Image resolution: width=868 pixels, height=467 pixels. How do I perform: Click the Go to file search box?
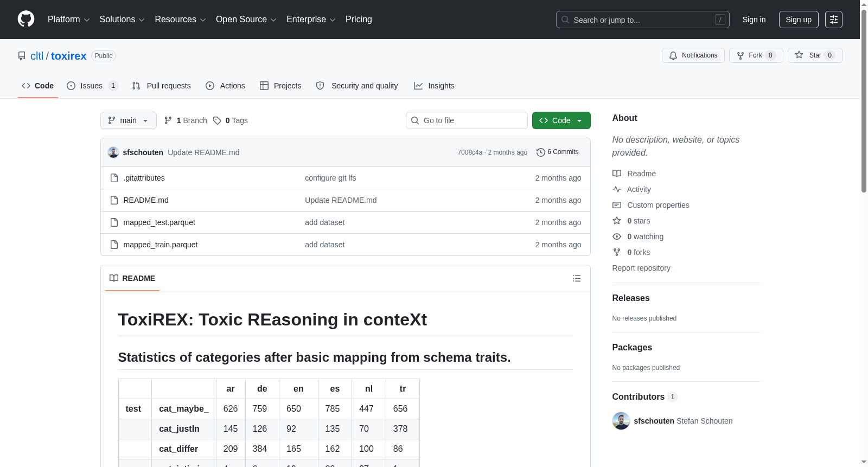click(467, 120)
